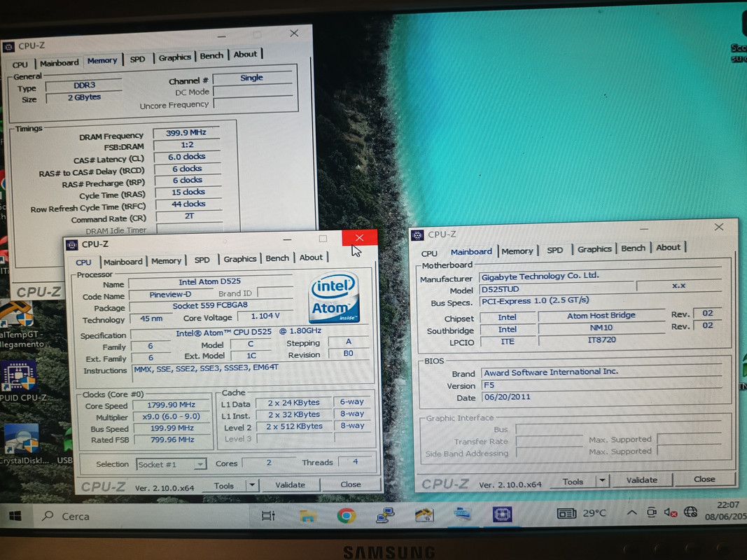Switch to Mainboard tab in middle CPU-Z window
Viewport: 747px width, 560px height.
pos(123,261)
